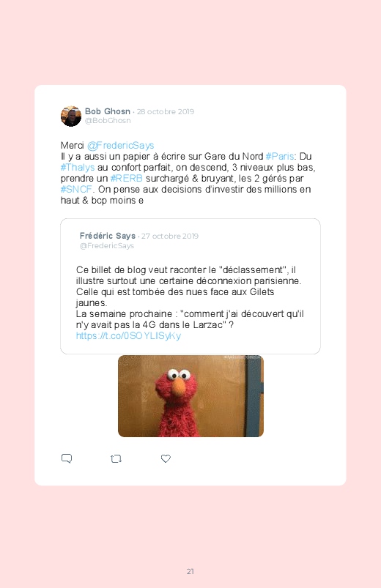
Task: Open the #RERB hashtag
Action: click(127, 178)
